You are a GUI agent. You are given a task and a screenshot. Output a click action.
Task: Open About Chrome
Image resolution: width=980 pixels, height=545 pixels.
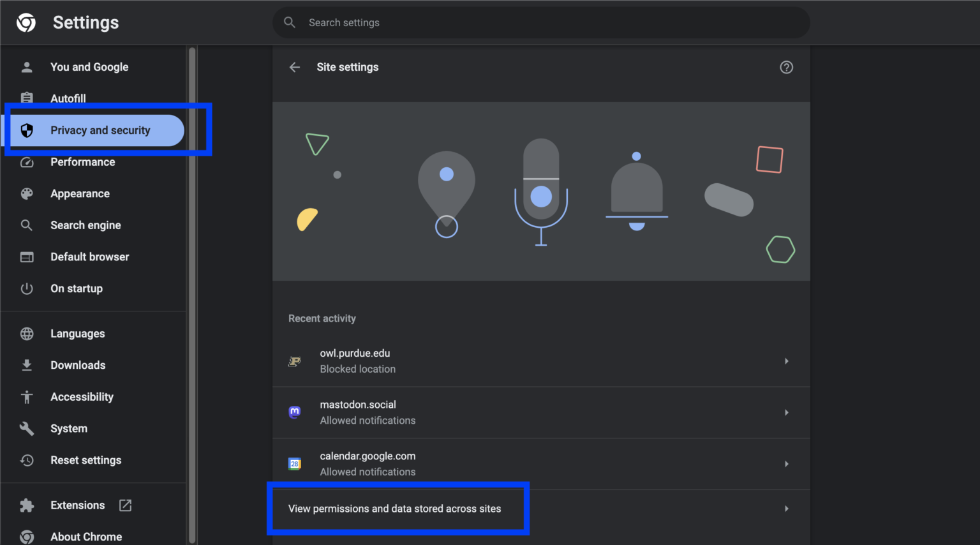pos(93,537)
